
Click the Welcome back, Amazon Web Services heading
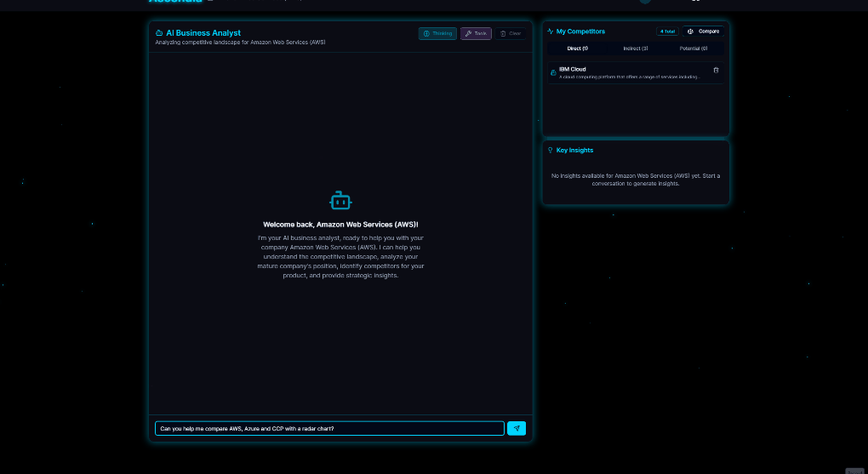tap(340, 225)
